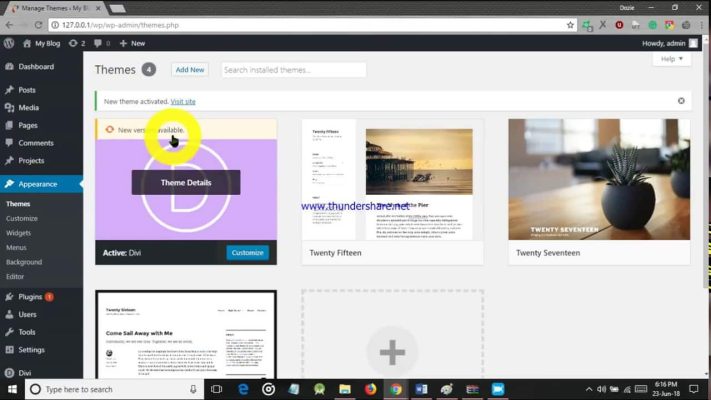
Task: Open Task View on taskbar
Action: click(x=216, y=389)
